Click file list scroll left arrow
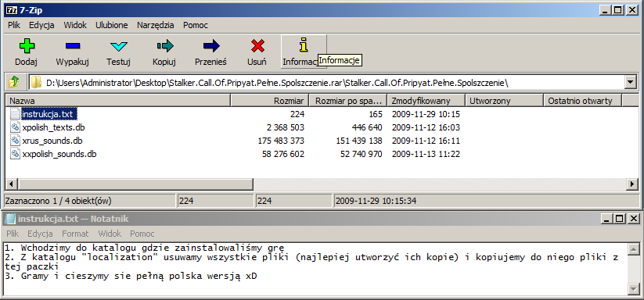Viewport: 644px width, 300px height. [12, 184]
